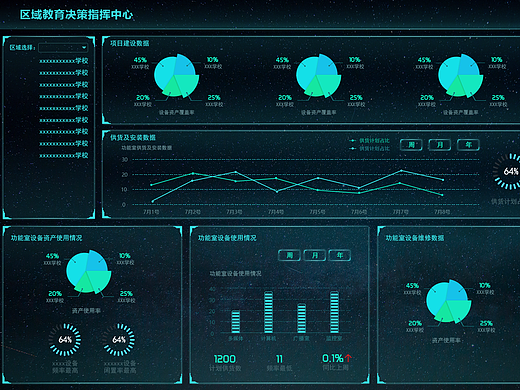Click the 功能室设备维修数据 heading
The image size is (520, 390).
click(415, 238)
